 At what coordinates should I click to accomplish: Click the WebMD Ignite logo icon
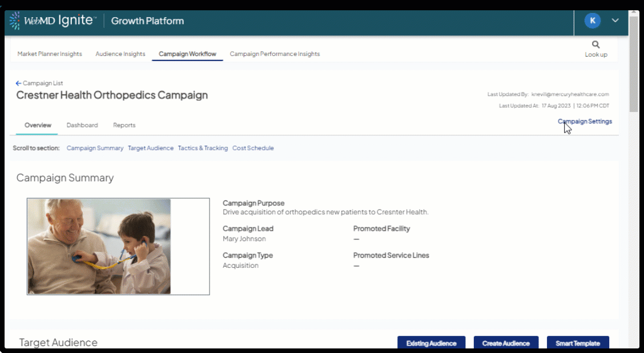(15, 21)
